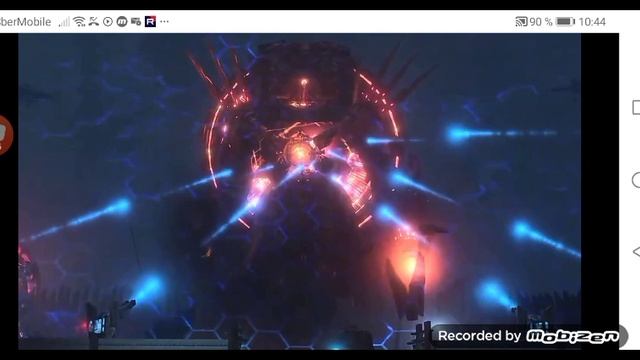
Task: Tap the battery status icon
Action: tap(566, 22)
